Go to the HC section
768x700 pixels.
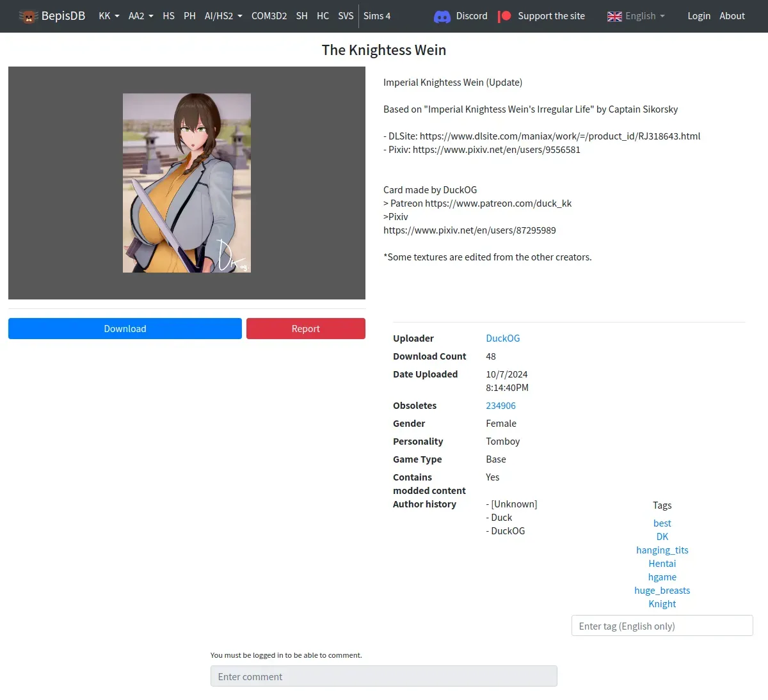coord(323,16)
